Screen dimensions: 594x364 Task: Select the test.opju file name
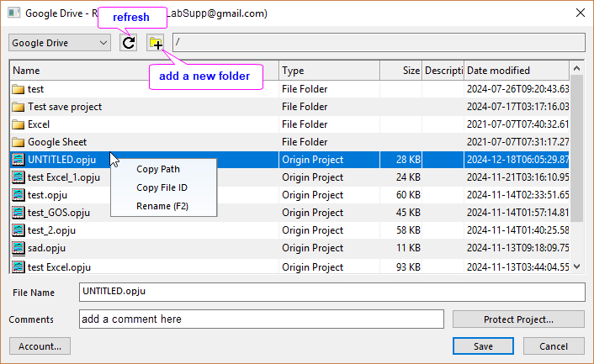pos(47,195)
